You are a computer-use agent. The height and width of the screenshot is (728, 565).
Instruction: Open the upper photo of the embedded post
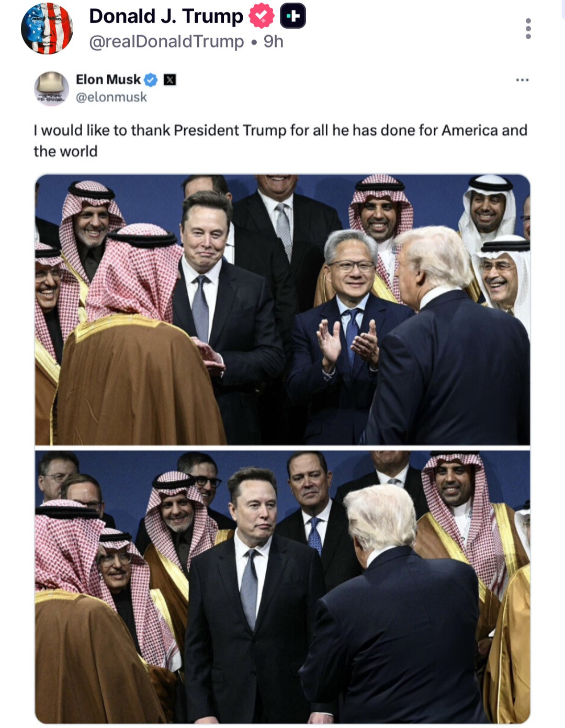[x=282, y=310]
